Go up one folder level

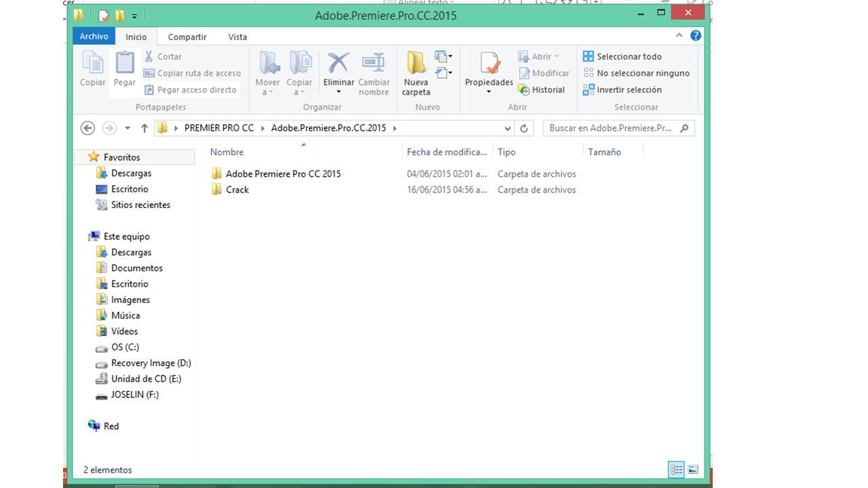[144, 127]
